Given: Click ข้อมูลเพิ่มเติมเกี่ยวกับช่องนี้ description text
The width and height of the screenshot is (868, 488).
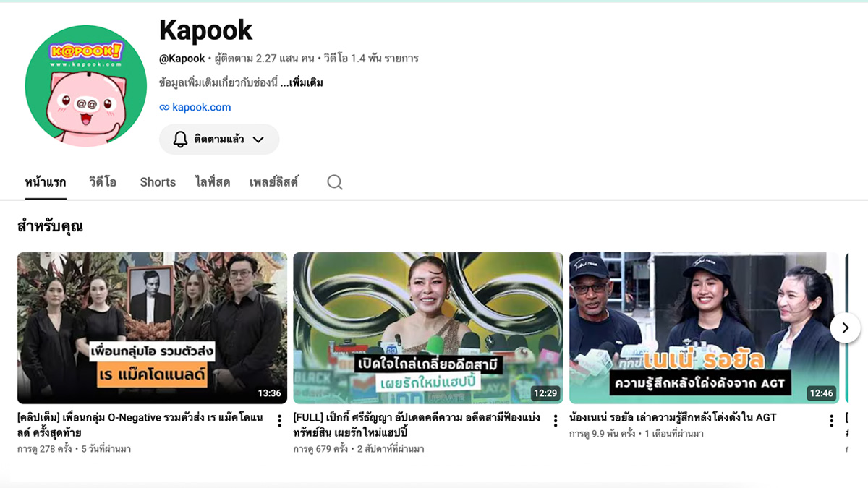Looking at the screenshot, I should click(x=218, y=82).
